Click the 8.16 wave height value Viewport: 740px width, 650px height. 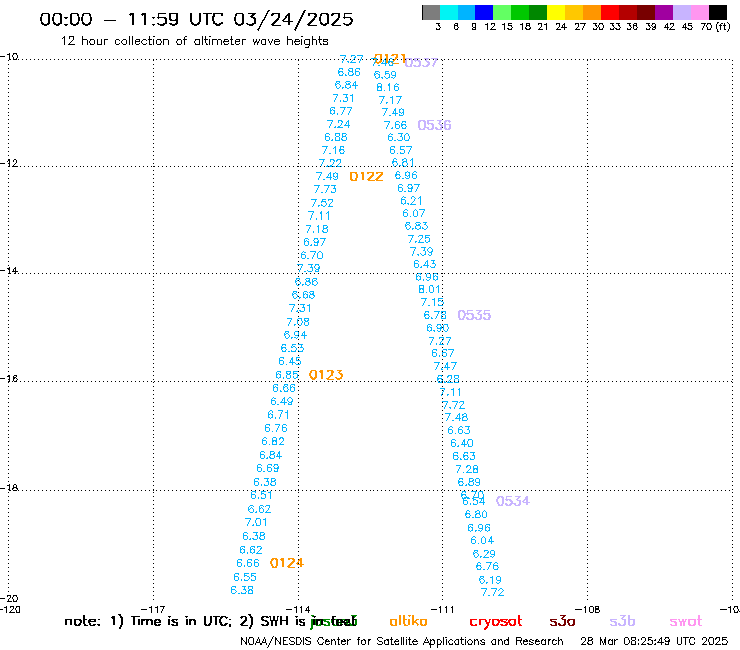click(388, 87)
